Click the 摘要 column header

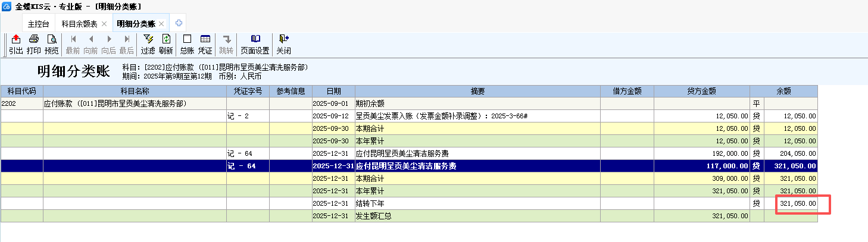pyautogui.click(x=477, y=91)
